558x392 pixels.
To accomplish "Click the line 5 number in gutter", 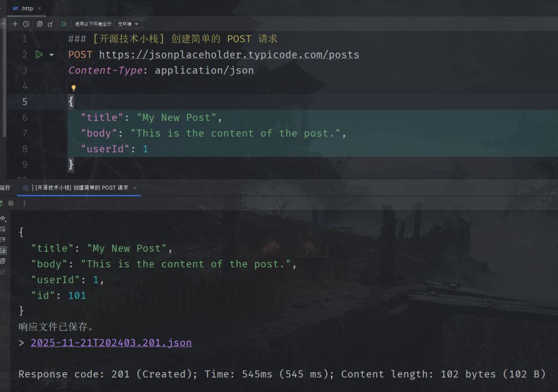I will pos(25,102).
